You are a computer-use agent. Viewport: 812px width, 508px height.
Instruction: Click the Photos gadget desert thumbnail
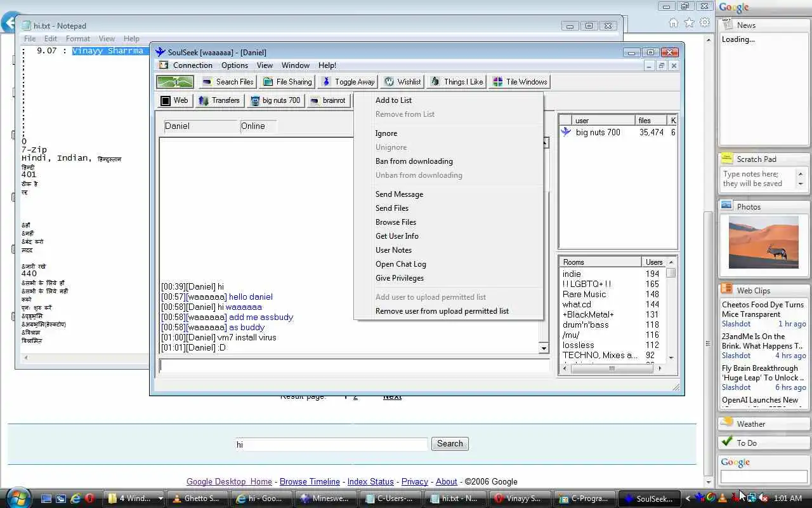764,242
